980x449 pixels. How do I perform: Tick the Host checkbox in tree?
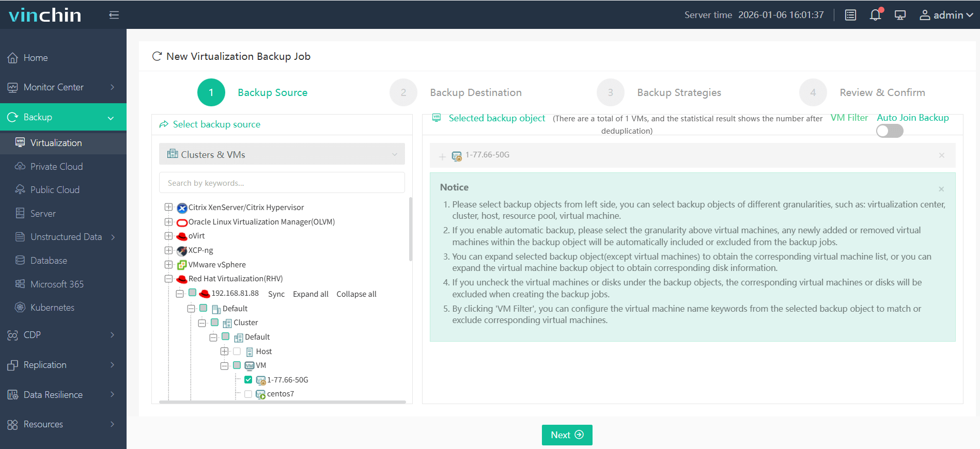237,351
